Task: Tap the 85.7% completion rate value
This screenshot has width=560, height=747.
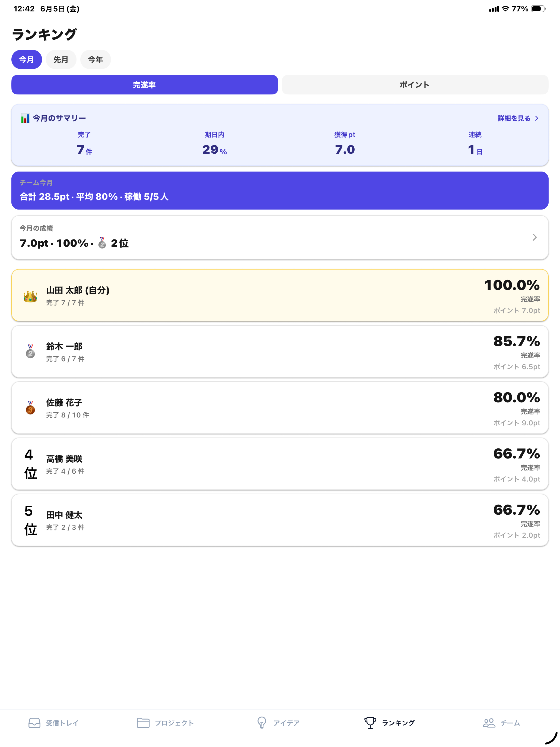Action: pyautogui.click(x=517, y=341)
